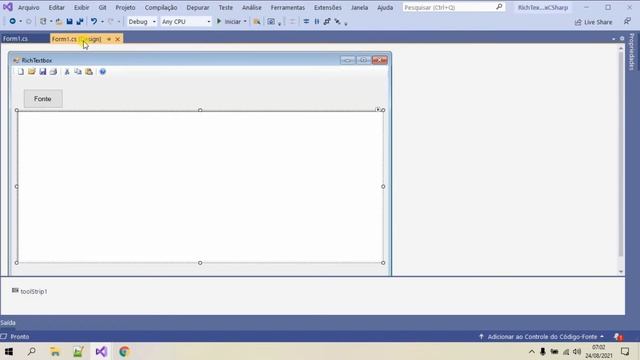This screenshot has height=360, width=640.
Task: Open the Propriedades side panel tab
Action: point(632,51)
